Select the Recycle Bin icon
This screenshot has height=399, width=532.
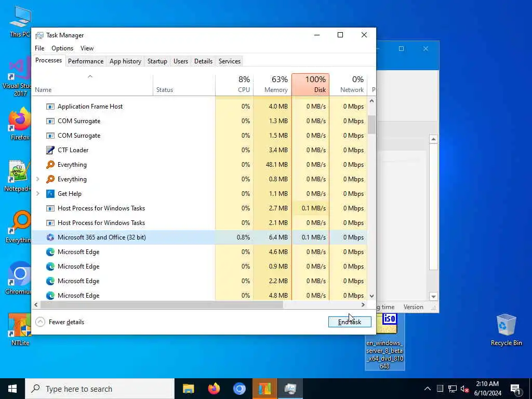click(506, 330)
